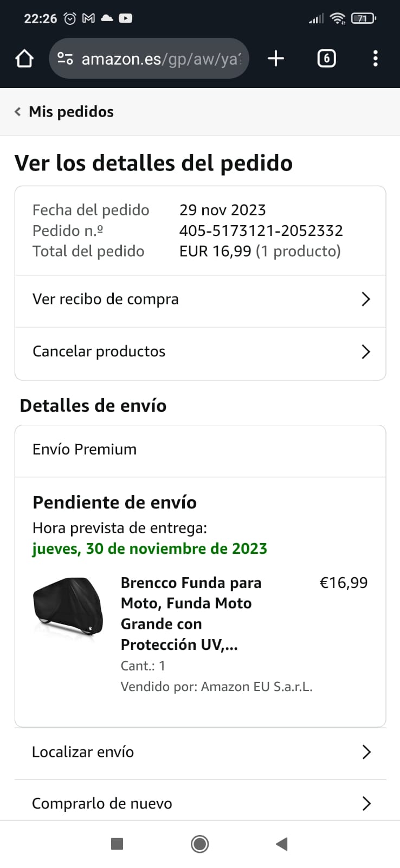
Task: Tap the back chevron beside Mis pedidos
Action: coord(18,112)
